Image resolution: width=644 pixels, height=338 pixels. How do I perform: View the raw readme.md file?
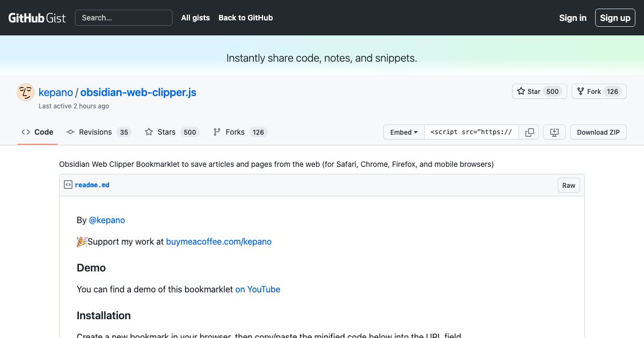click(x=568, y=185)
